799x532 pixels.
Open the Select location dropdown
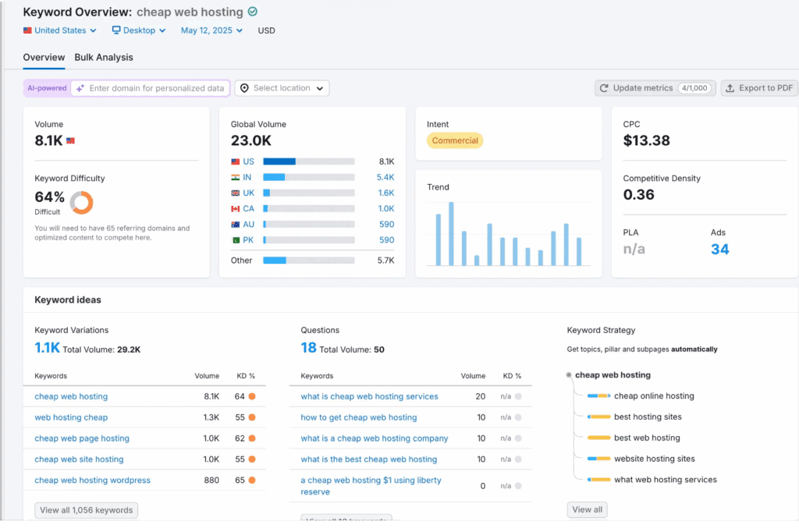click(x=281, y=87)
